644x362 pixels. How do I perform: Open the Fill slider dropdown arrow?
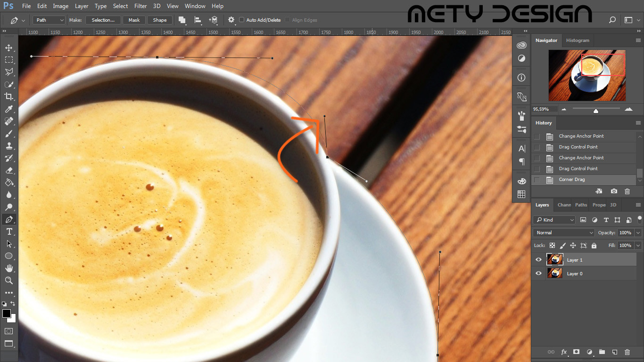point(638,246)
